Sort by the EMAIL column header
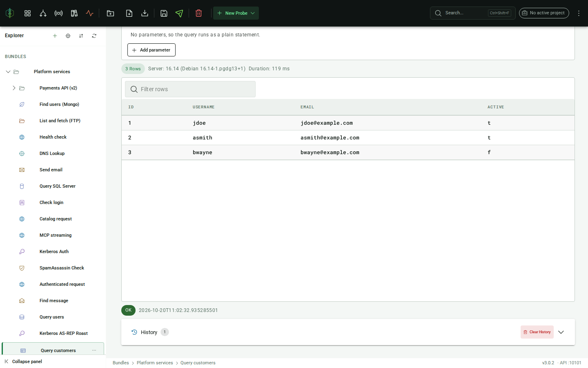Screen dimensions: 588x368 pos(307,107)
